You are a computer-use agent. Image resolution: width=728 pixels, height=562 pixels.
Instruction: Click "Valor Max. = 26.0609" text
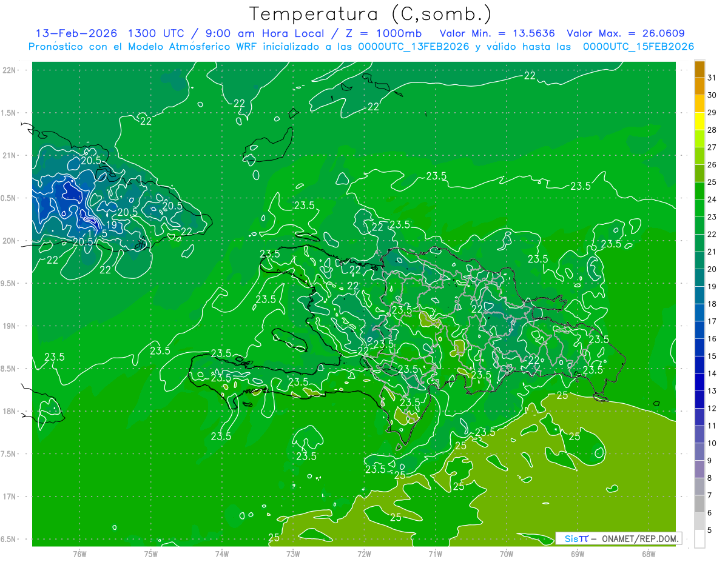[625, 33]
